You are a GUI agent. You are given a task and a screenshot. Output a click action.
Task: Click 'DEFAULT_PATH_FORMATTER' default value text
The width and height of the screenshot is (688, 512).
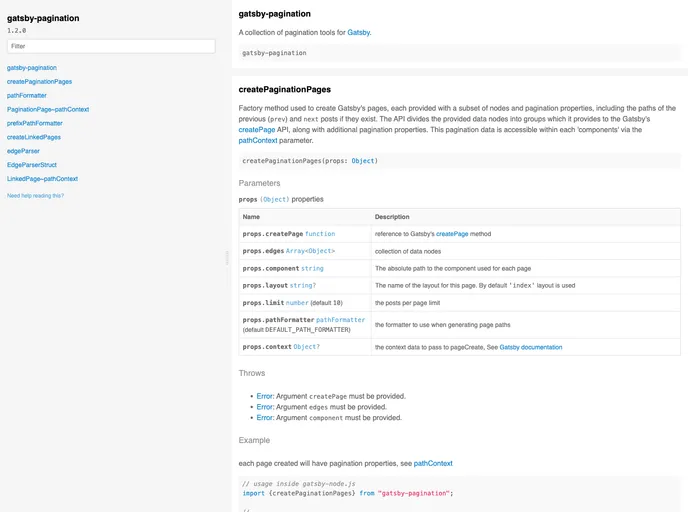click(x=308, y=330)
